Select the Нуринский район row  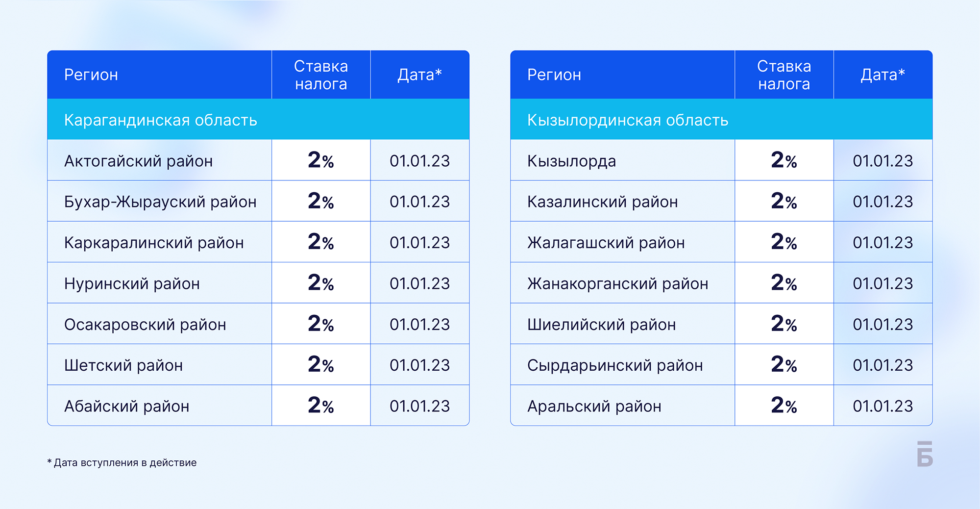click(258, 283)
